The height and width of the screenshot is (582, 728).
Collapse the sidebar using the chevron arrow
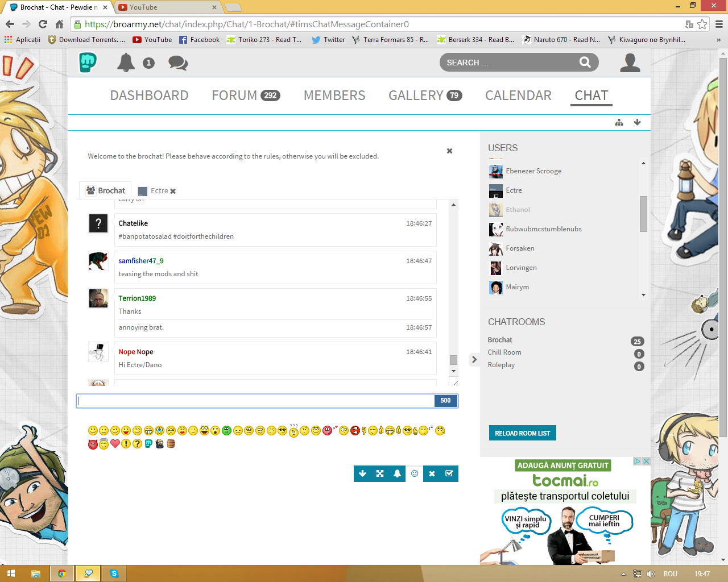click(474, 359)
